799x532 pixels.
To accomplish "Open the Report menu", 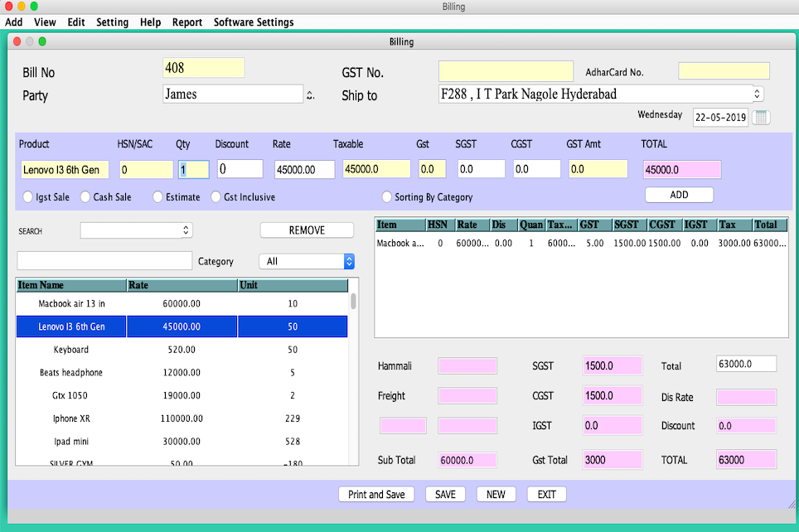I will 187,22.
